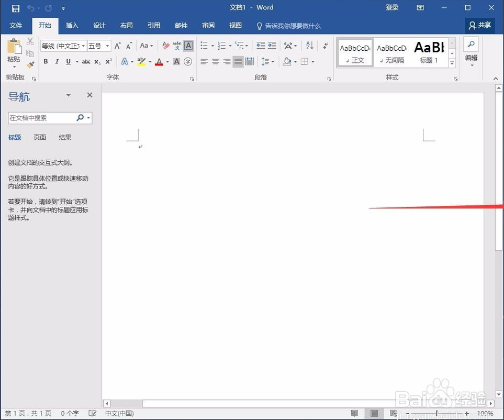Viewport: 504px width, 420px height.
Task: Apply yellow text highlight color
Action: 141,61
